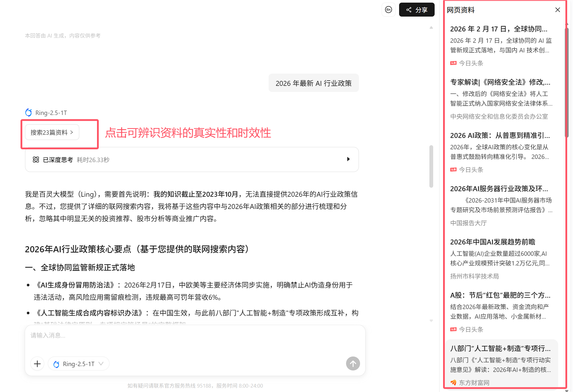Open 2026年中国AI发展趋势前瞻 source
The width and height of the screenshot is (573, 392).
point(493,242)
